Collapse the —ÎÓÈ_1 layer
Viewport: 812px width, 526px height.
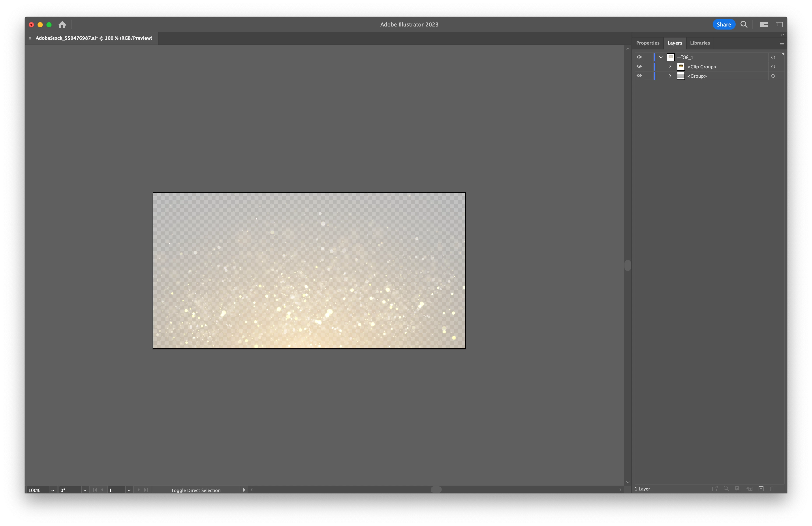661,57
